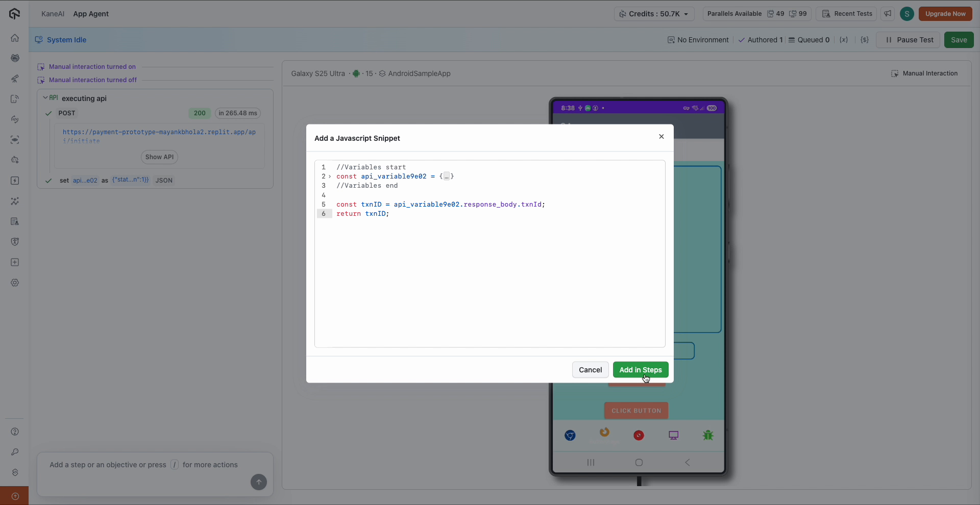Image resolution: width=980 pixels, height=505 pixels.
Task: Click the announcements megaphone icon in top bar
Action: 887,14
